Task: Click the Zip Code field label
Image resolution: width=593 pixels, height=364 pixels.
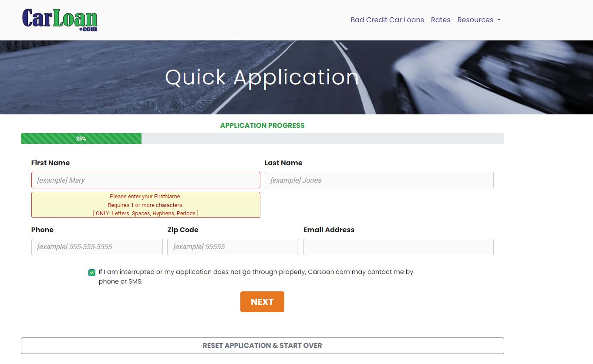Action: click(182, 230)
